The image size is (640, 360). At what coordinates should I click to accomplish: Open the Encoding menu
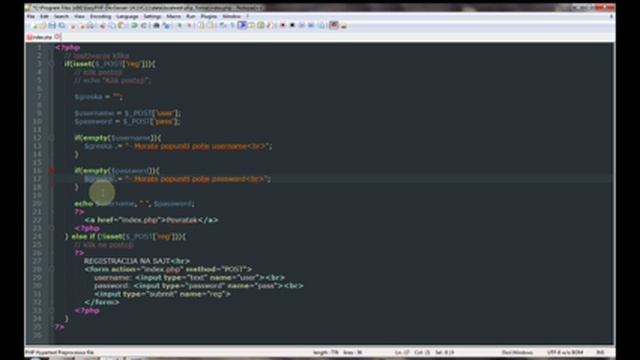click(x=100, y=16)
